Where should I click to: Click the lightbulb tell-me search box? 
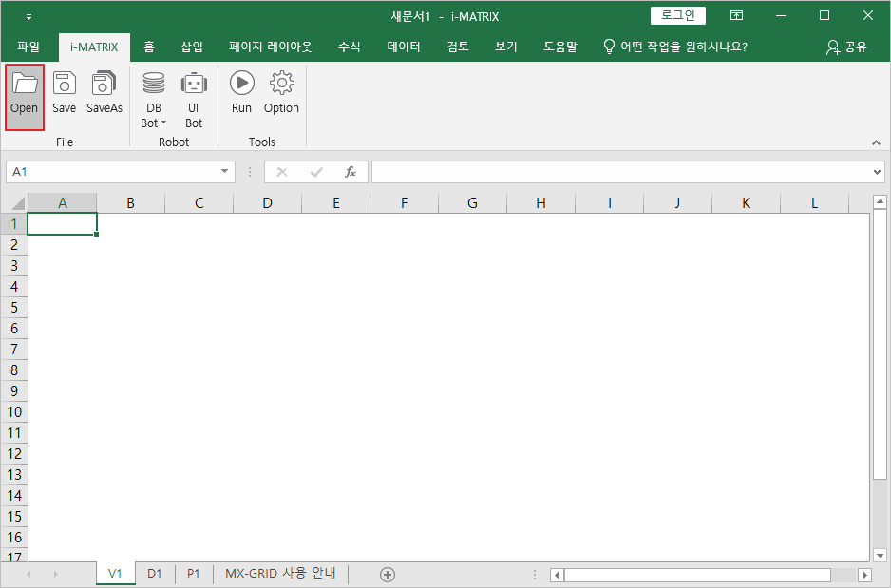click(675, 47)
